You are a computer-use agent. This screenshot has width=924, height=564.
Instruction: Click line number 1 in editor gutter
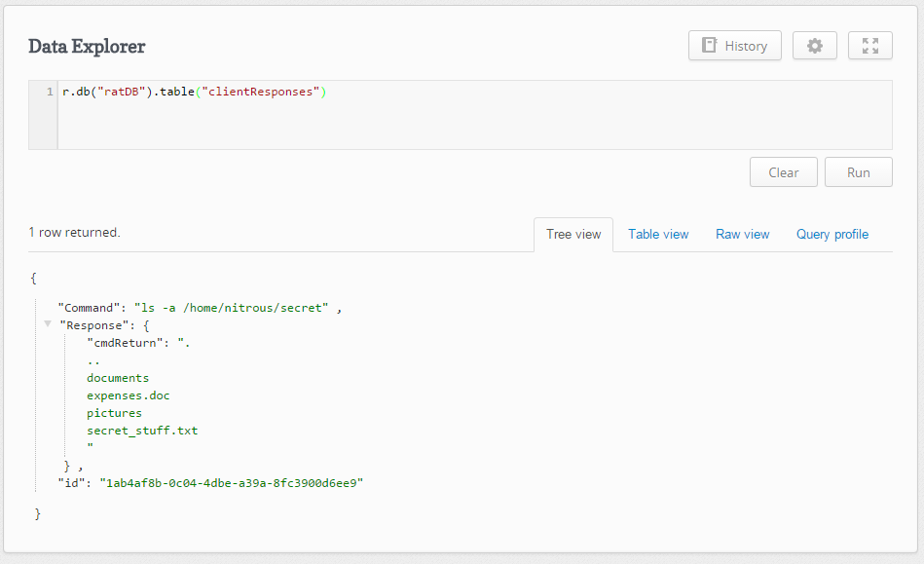pos(49,93)
